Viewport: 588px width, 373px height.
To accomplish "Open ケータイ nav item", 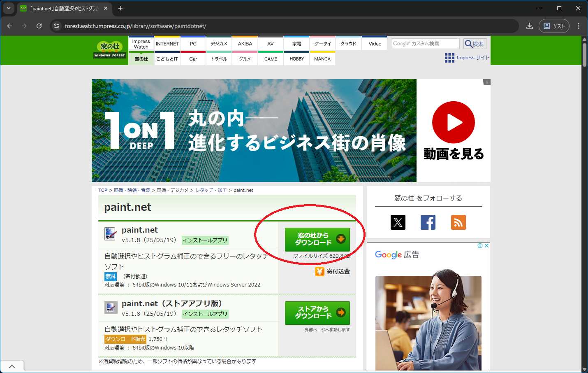I will point(323,44).
